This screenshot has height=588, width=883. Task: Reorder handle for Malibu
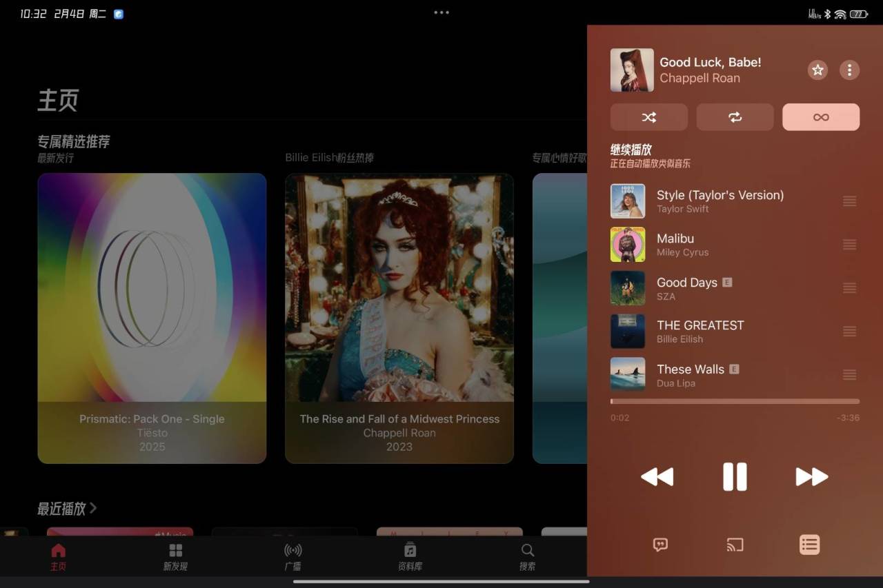[850, 245]
